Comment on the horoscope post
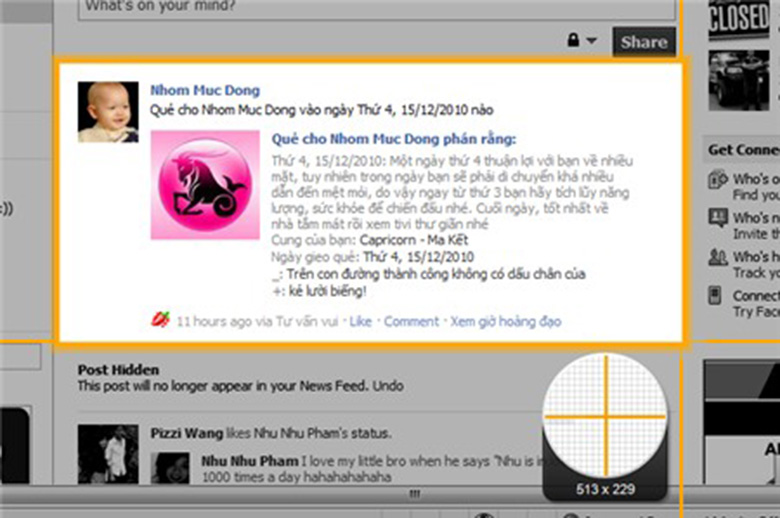This screenshot has height=518, width=780. [411, 321]
